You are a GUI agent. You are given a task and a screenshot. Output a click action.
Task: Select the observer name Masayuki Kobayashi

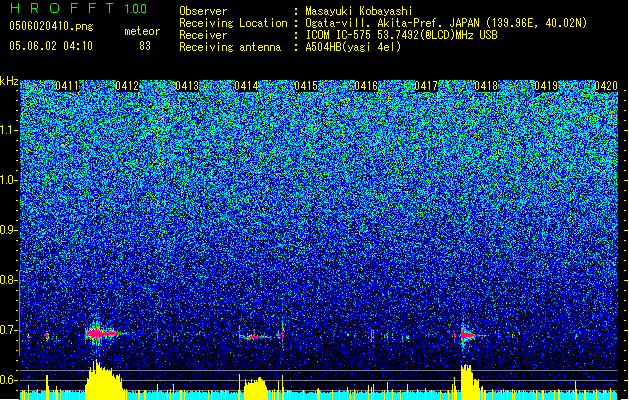coord(359,11)
